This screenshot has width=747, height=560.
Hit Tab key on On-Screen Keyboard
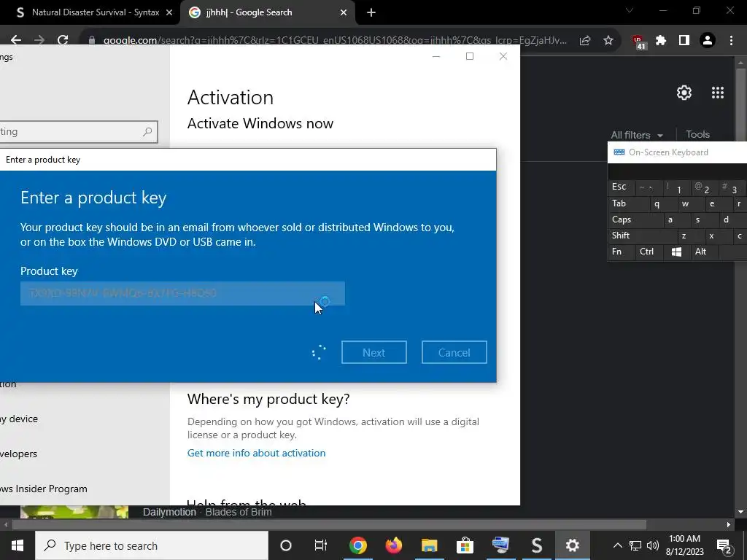(x=627, y=203)
